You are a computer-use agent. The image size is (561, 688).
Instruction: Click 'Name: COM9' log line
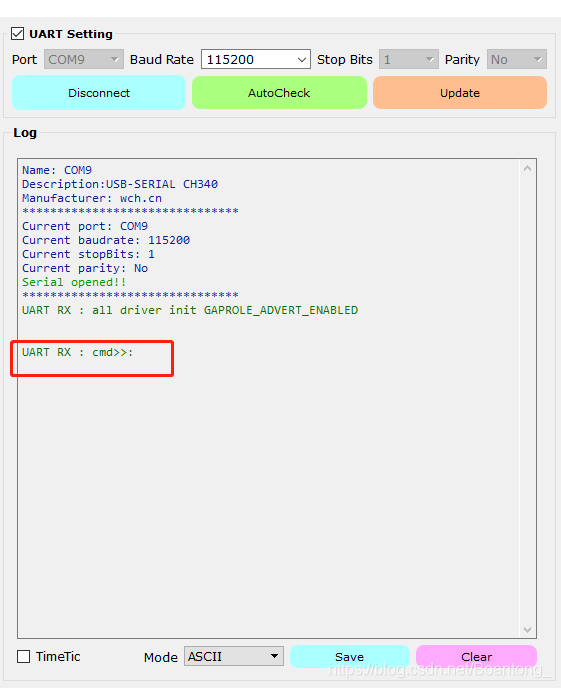click(57, 170)
